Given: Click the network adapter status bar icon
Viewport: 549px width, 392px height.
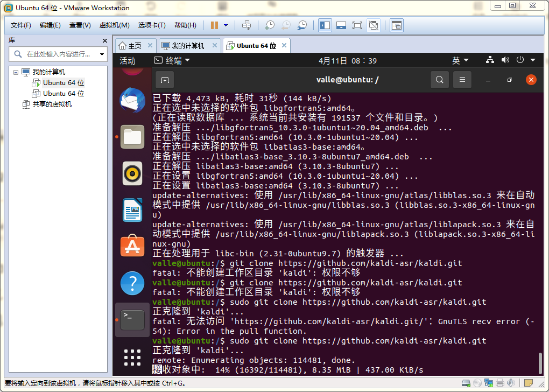Looking at the screenshot, I should coord(488,383).
